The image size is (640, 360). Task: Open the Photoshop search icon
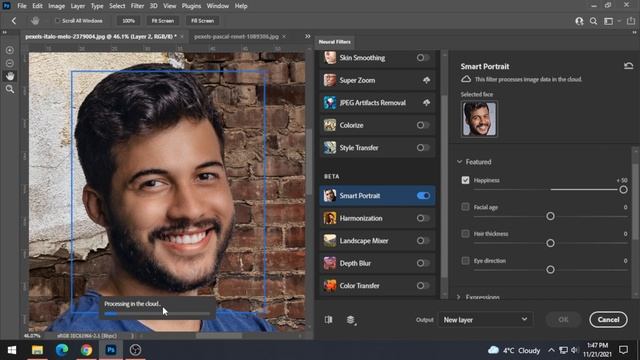coord(593,21)
